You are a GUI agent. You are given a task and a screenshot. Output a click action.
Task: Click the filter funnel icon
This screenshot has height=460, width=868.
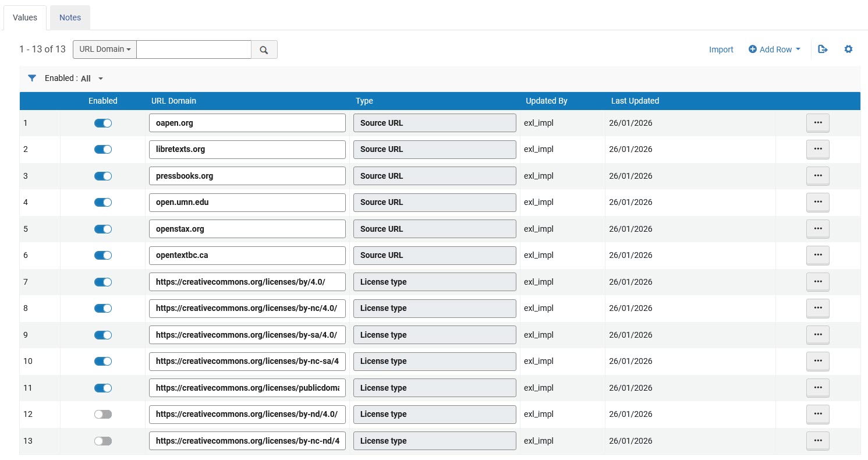32,78
